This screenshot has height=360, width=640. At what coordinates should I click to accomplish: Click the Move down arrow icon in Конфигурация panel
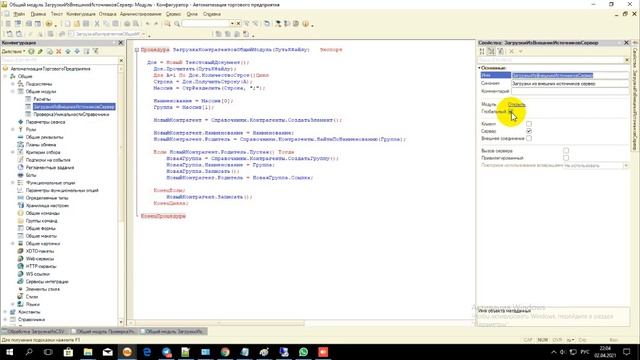pyautogui.click(x=77, y=51)
